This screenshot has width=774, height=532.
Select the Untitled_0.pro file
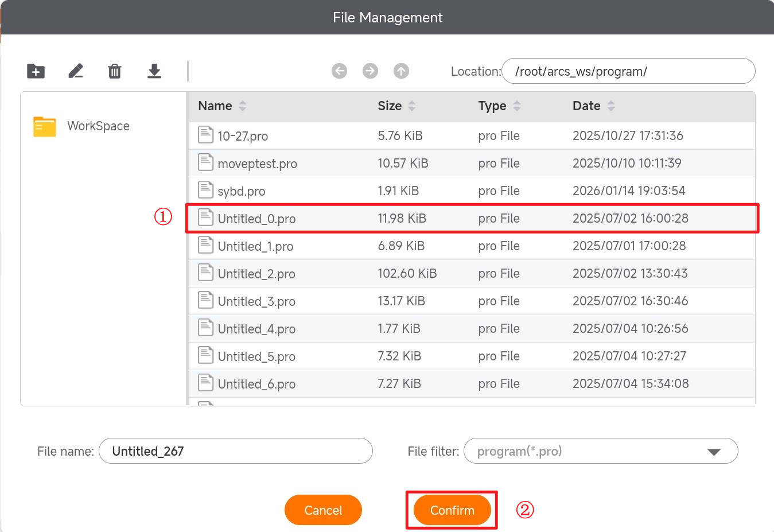tap(256, 219)
